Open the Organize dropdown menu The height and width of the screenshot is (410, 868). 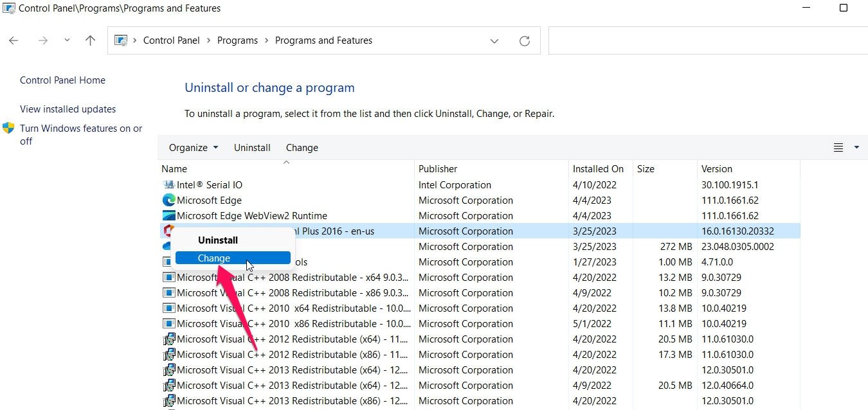[x=194, y=148]
